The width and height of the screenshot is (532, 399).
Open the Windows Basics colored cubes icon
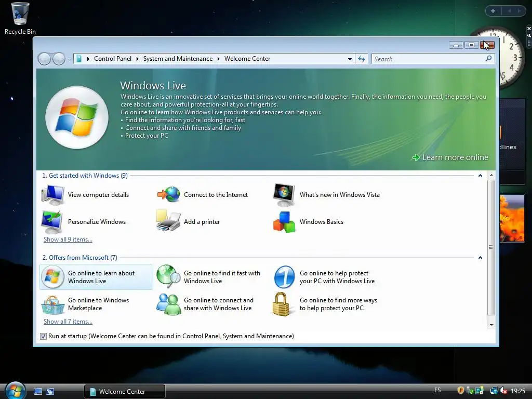click(284, 222)
